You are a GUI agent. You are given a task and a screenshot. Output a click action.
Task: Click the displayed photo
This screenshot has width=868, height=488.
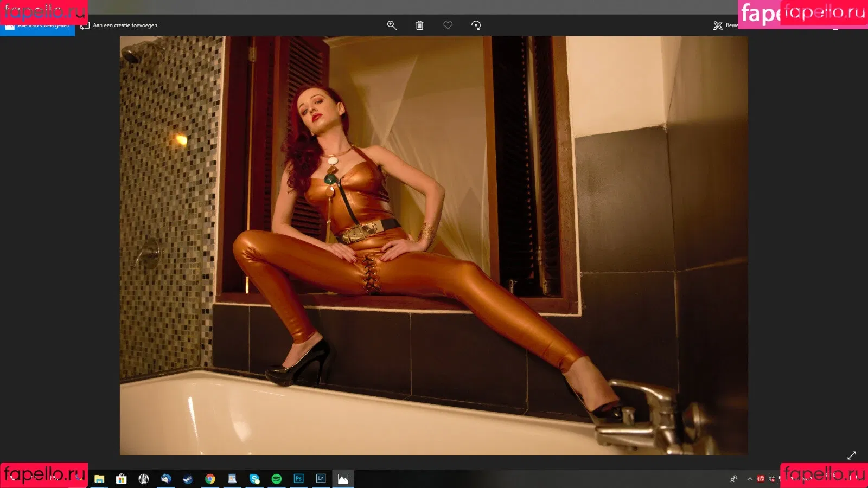point(433,246)
